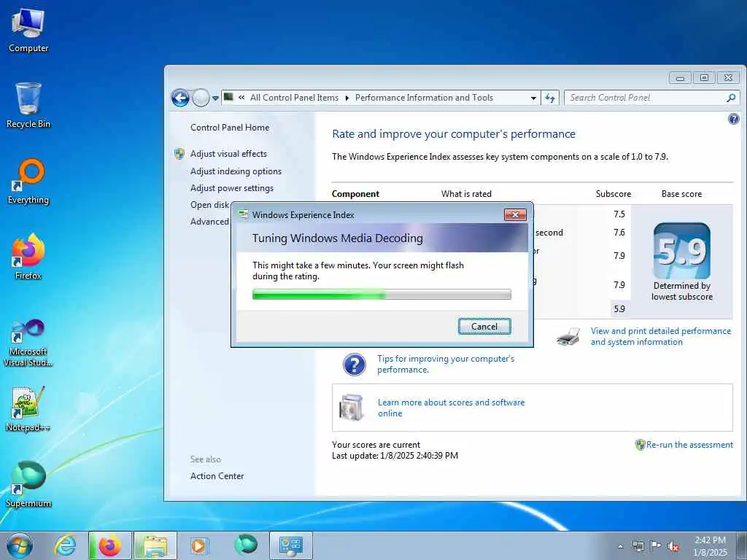The height and width of the screenshot is (560, 747).
Task: Click the Back navigation arrow
Action: coord(180,98)
